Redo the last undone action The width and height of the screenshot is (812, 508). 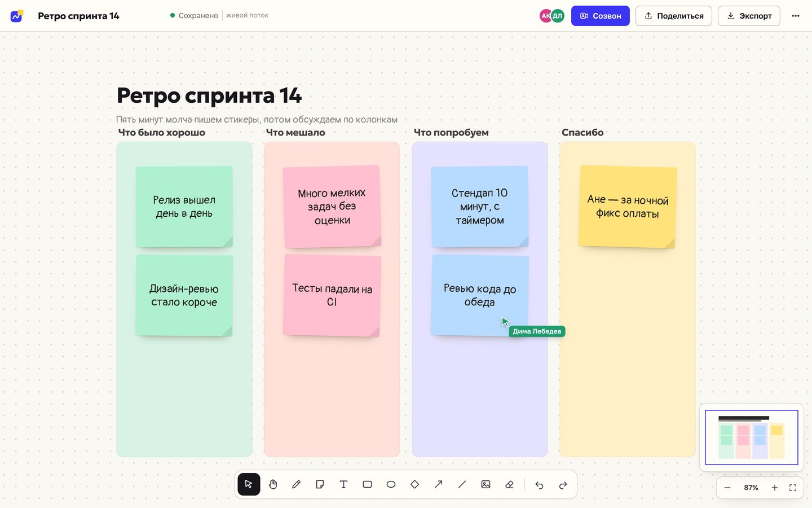click(x=563, y=485)
